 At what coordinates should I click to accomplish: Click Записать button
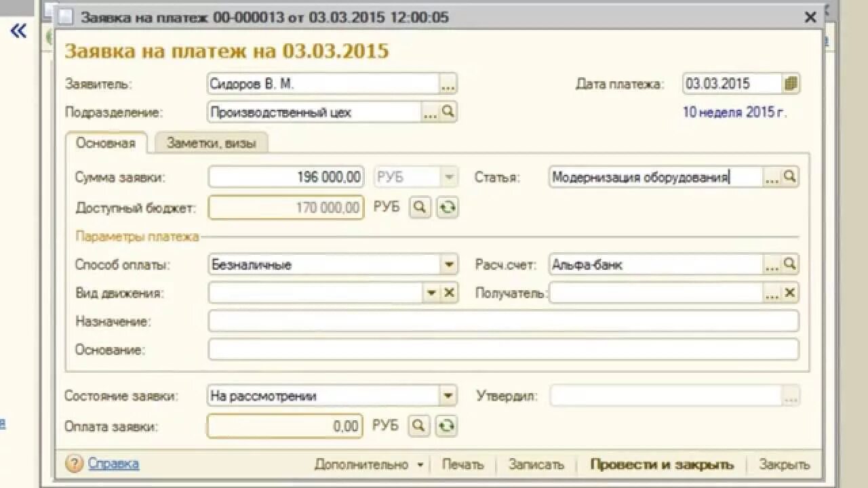536,464
